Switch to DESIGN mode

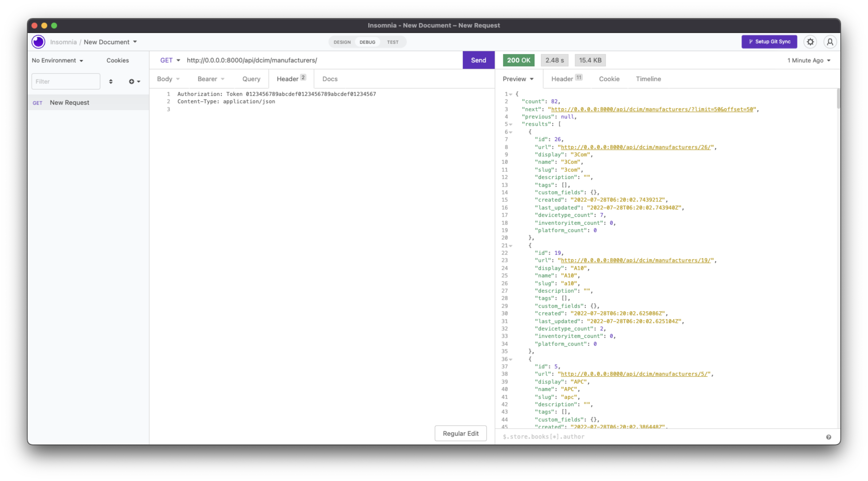click(342, 42)
